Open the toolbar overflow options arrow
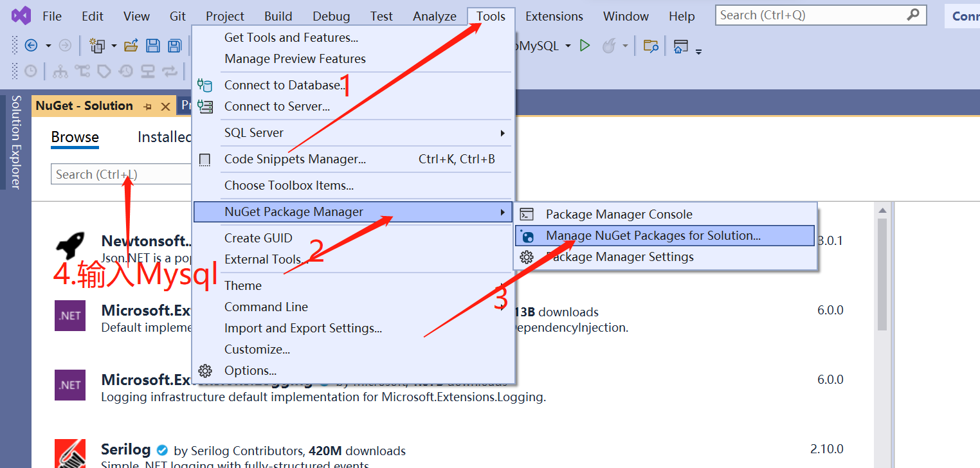This screenshot has width=980, height=468. pyautogui.click(x=699, y=51)
